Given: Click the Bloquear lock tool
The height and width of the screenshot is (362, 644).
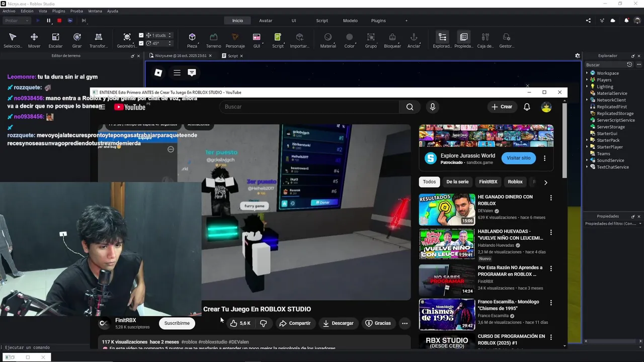Looking at the screenshot, I should pos(392,40).
